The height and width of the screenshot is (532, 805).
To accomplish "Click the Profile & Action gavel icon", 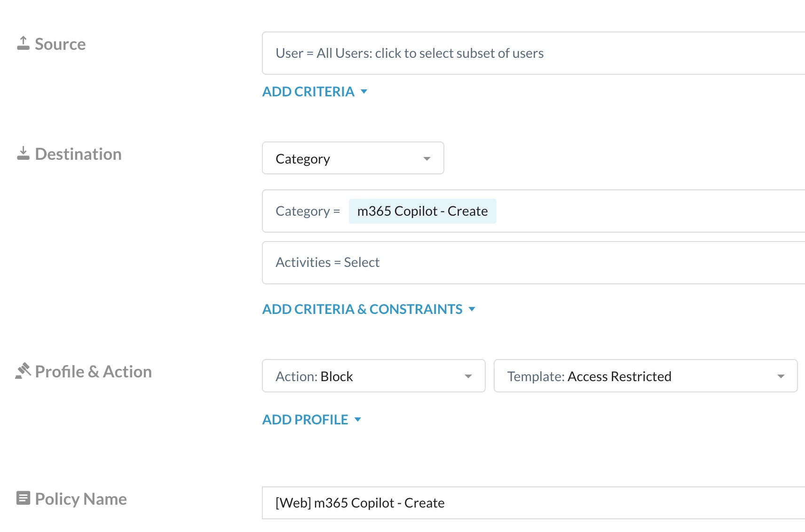I will click(x=23, y=371).
